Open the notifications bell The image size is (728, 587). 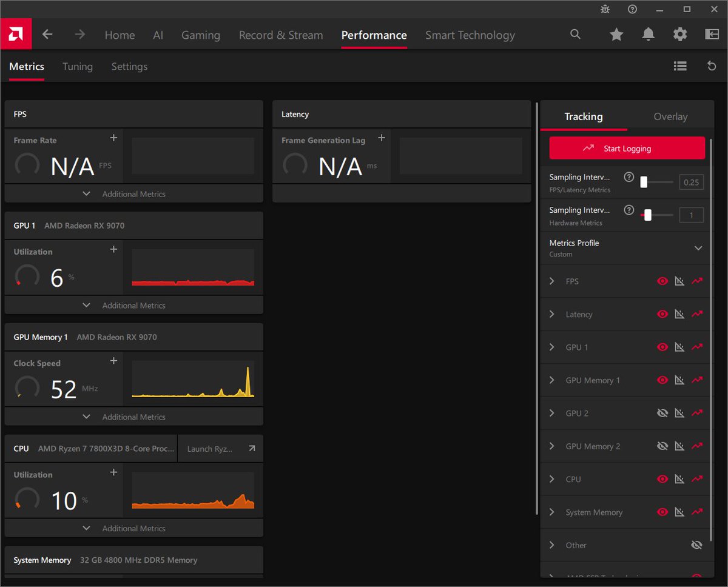pyautogui.click(x=649, y=35)
